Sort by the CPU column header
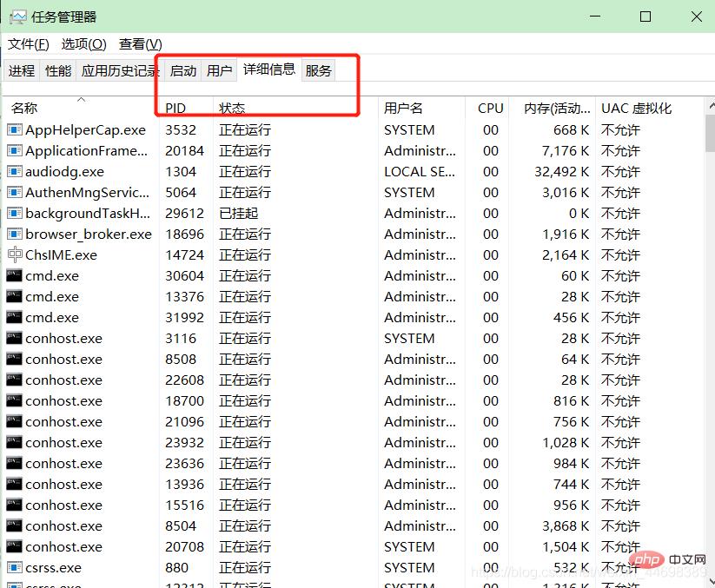Screen dimensions: 715x588 (x=490, y=109)
